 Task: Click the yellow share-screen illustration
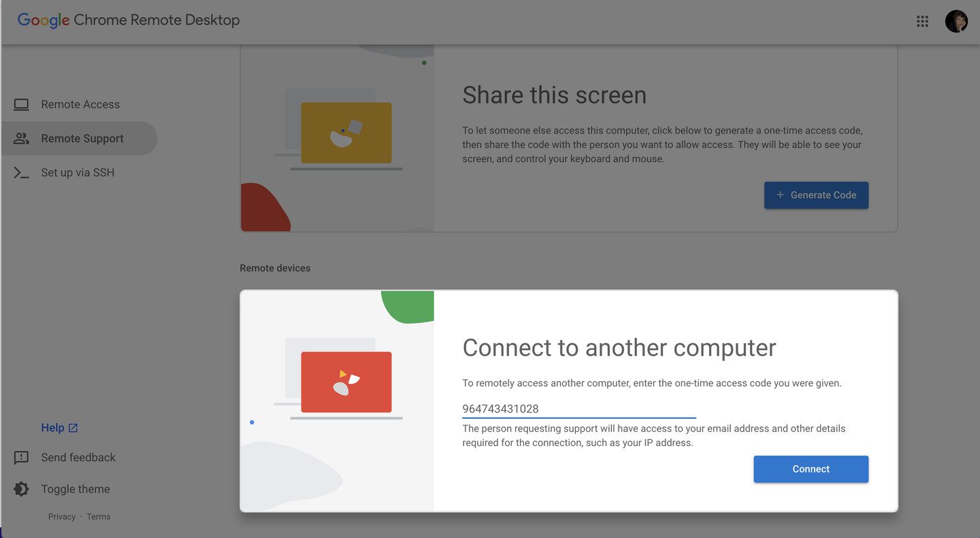point(346,133)
